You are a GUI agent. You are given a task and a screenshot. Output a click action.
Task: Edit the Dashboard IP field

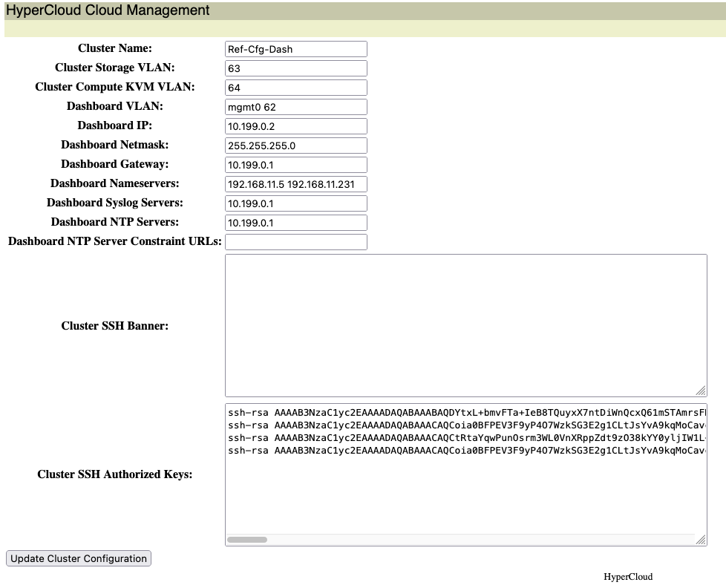(x=295, y=126)
